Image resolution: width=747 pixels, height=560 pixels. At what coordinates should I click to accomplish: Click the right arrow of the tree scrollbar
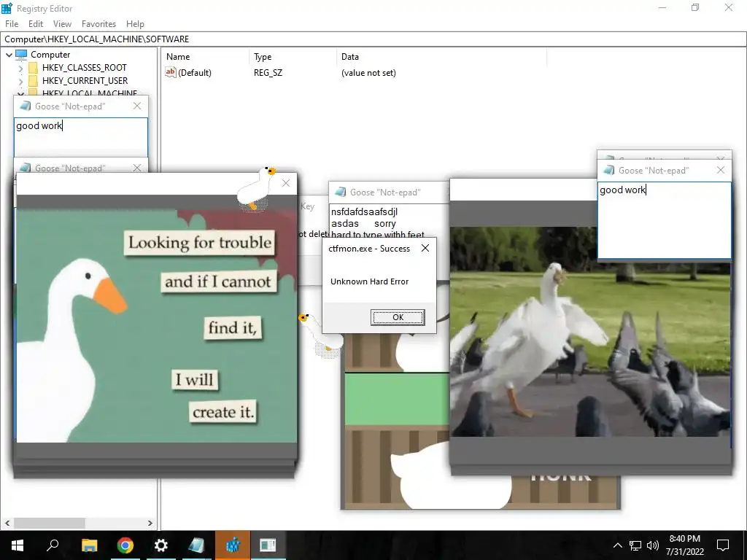(x=150, y=523)
